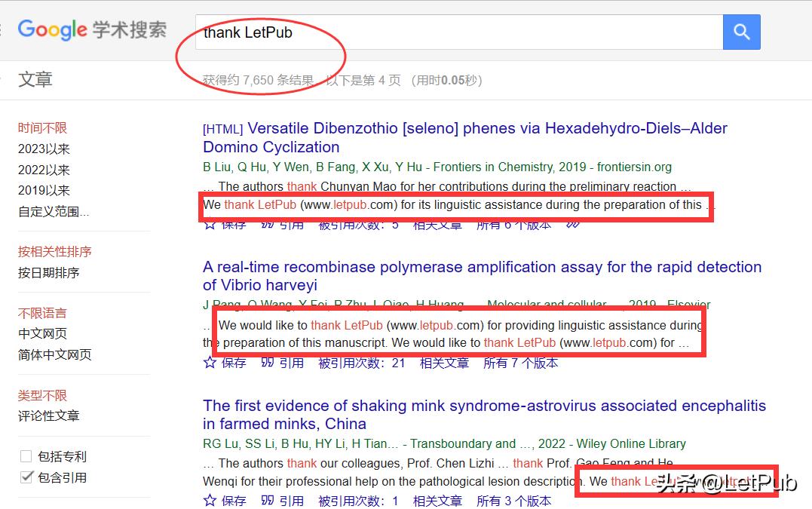
Task: Click author B Liu in first result
Action: [216, 167]
